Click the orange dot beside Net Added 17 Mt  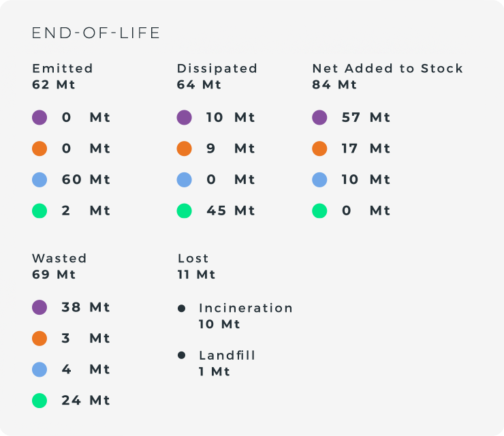[319, 149]
